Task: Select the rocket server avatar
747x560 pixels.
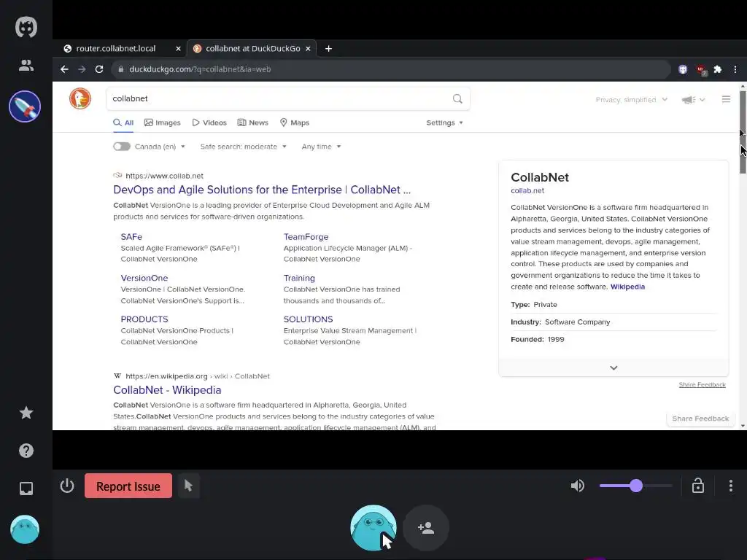Action: click(x=25, y=106)
